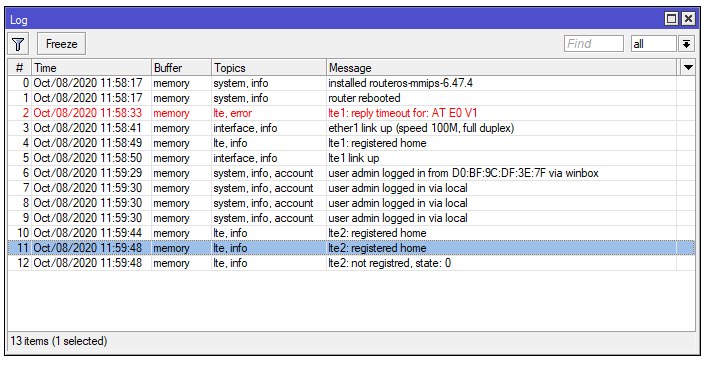Open the column chooser dropdown arrow
This screenshot has height=370, width=712.
pos(688,68)
